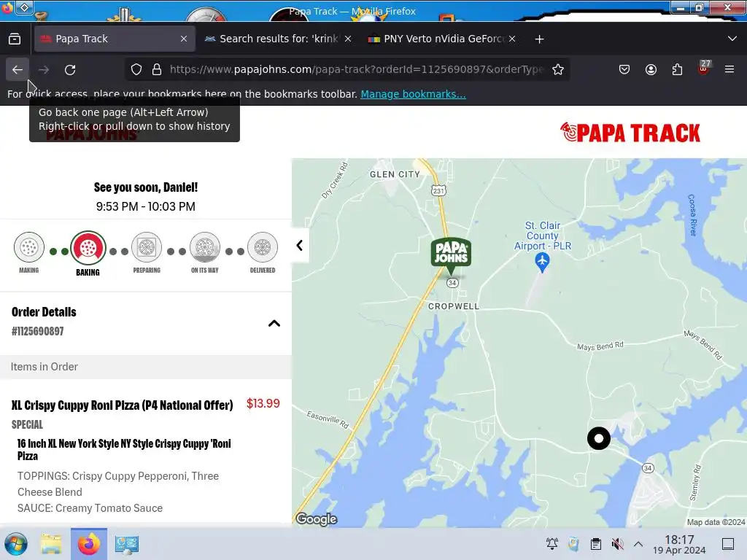Open the network computer taskbar icon

127,544
